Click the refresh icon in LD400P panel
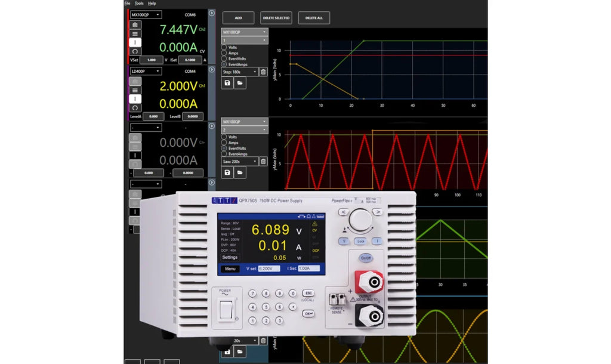 pos(135,107)
